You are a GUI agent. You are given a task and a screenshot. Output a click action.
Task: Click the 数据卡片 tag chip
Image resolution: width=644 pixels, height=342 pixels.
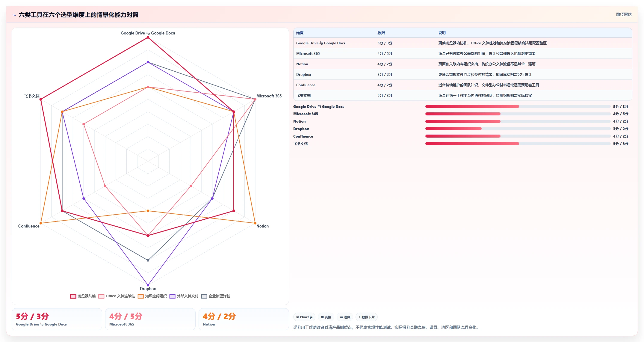[367, 317]
